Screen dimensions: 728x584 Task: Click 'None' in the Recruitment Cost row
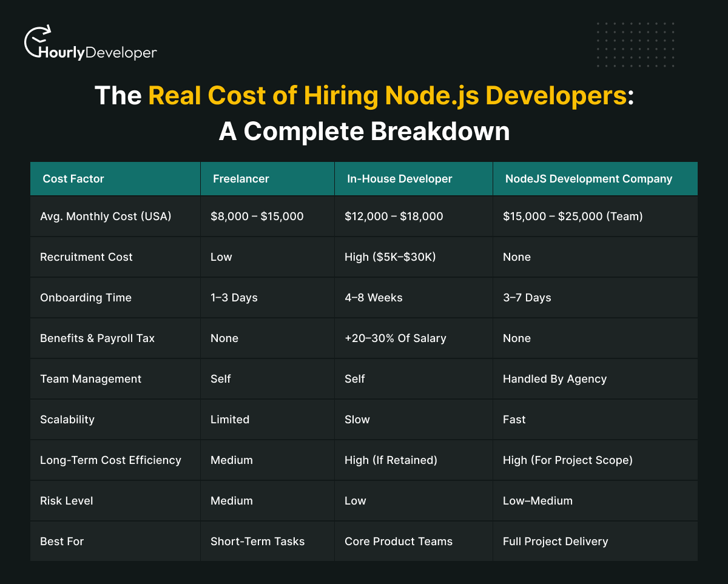tap(517, 257)
